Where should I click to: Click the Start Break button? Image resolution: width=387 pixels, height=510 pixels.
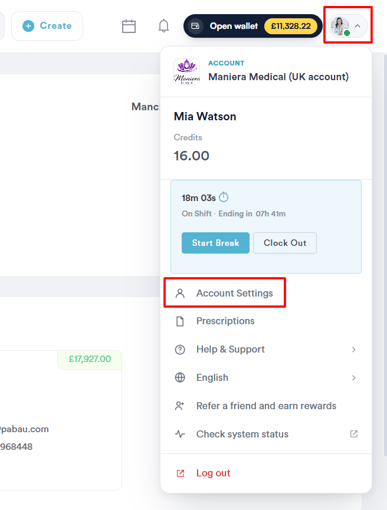215,243
